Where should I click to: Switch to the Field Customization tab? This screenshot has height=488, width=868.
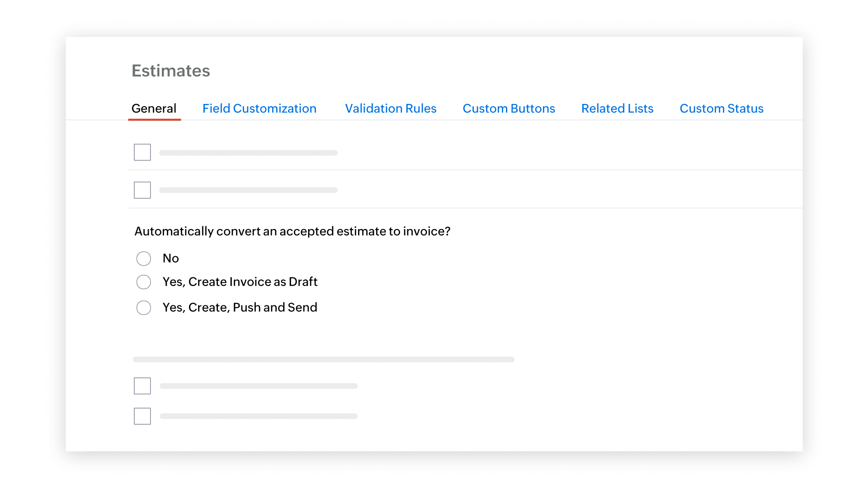click(x=259, y=108)
